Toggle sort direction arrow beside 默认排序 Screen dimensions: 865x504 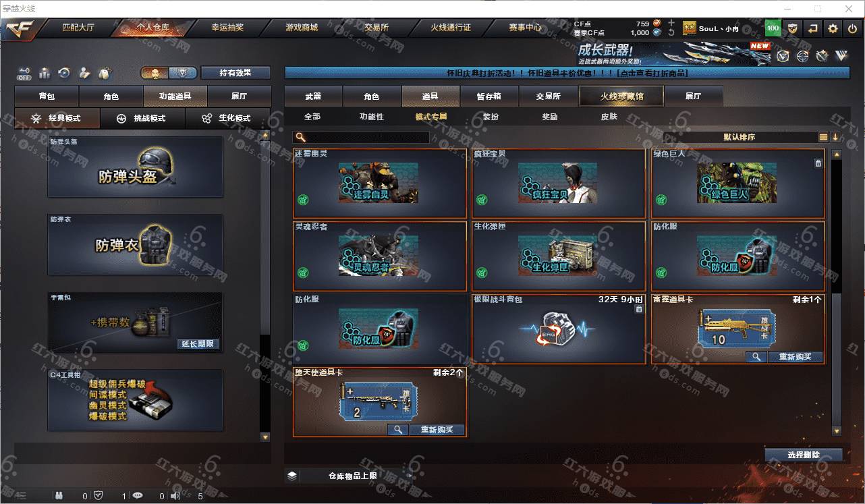pyautogui.click(x=835, y=137)
